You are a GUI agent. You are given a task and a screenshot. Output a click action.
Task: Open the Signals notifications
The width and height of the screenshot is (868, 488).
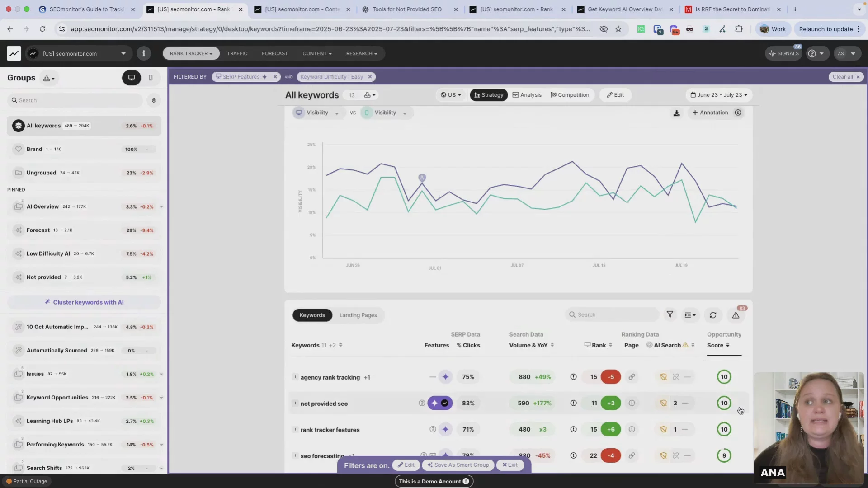(783, 53)
